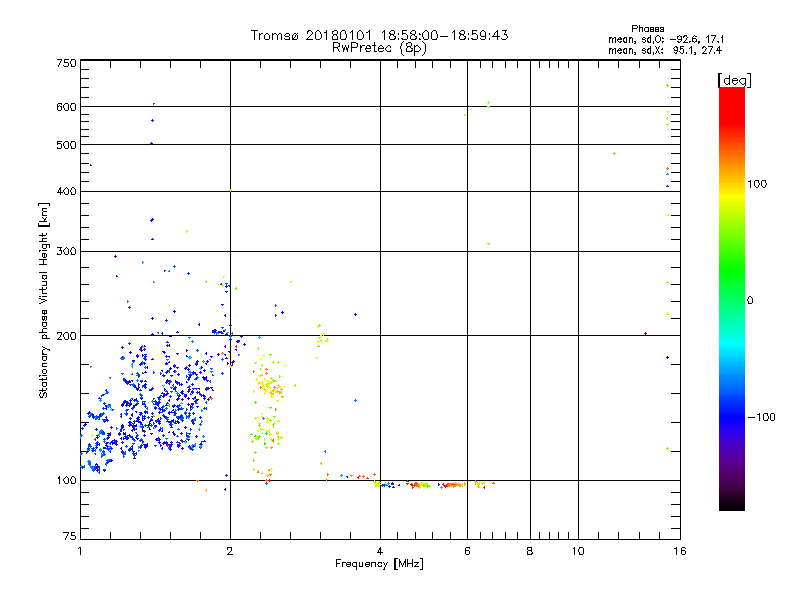Click the '750' y-axis tick label
800x600 pixels.
pyautogui.click(x=66, y=63)
